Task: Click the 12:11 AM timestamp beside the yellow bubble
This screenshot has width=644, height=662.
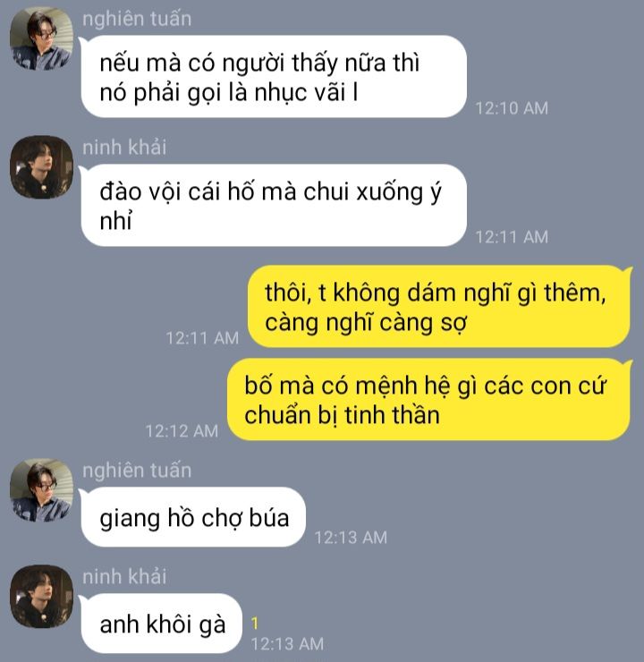Action: (x=202, y=338)
